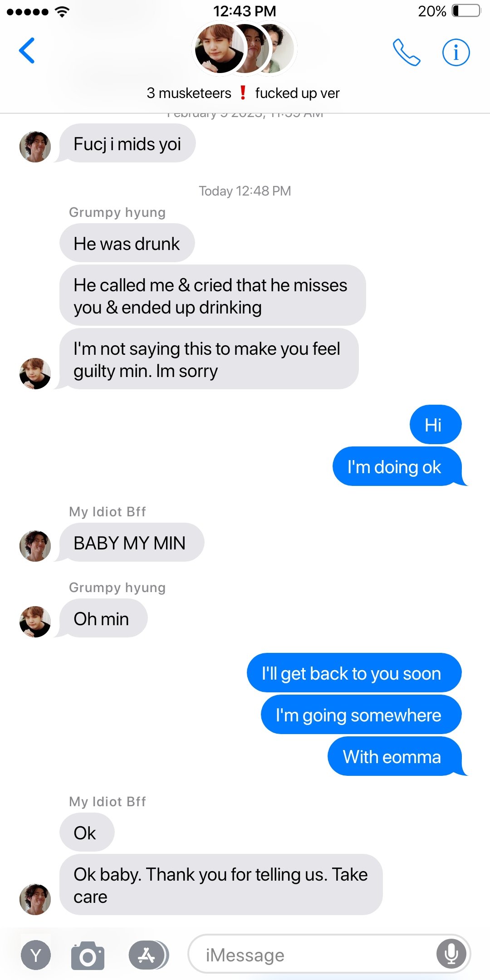This screenshot has width=490, height=980.
Task: Open the camera icon beside message field
Action: coord(88,955)
